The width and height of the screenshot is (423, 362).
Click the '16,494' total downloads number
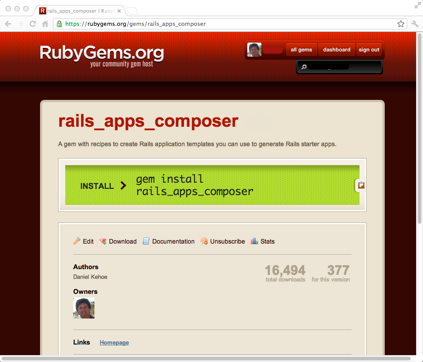285,270
